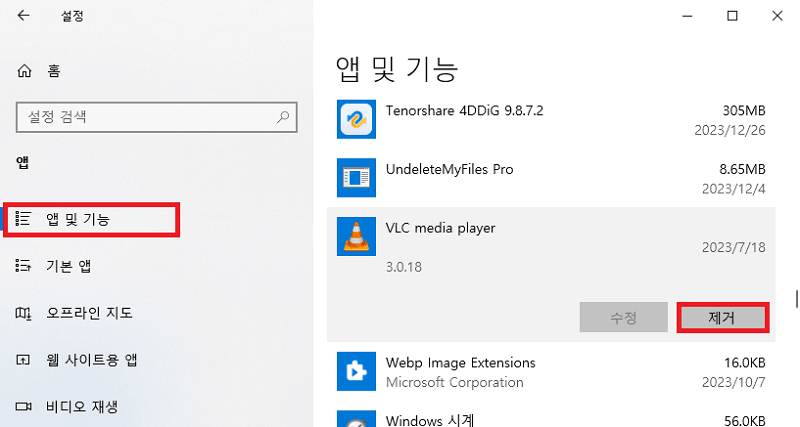
Task: Open the 홈 home icon
Action: [x=24, y=71]
